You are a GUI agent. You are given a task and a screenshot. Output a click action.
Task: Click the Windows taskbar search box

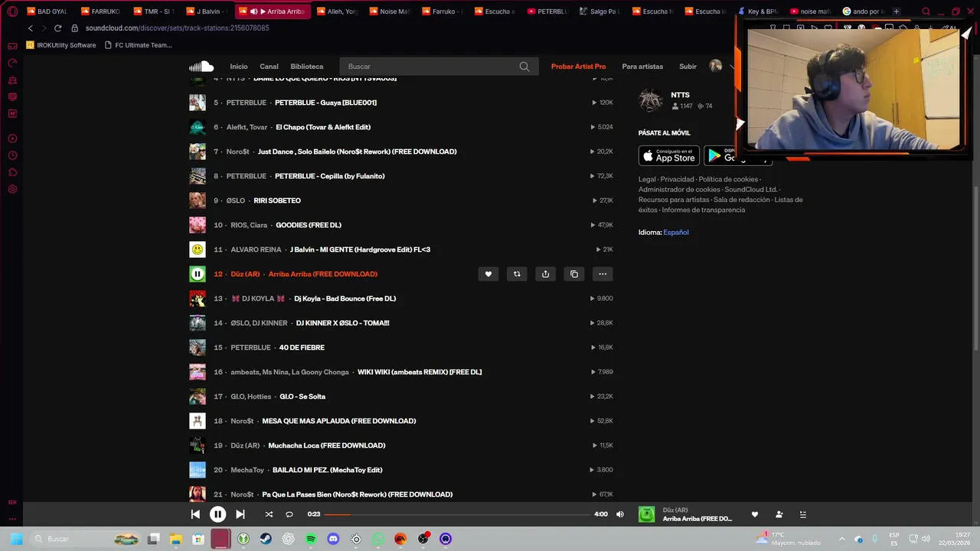coord(86,539)
